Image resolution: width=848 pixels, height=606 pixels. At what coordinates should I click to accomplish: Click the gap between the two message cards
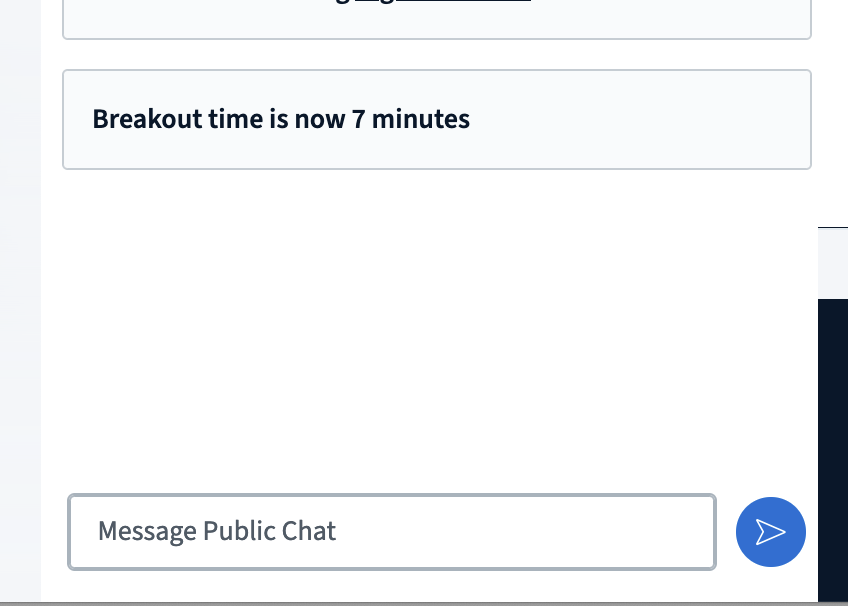click(436, 55)
